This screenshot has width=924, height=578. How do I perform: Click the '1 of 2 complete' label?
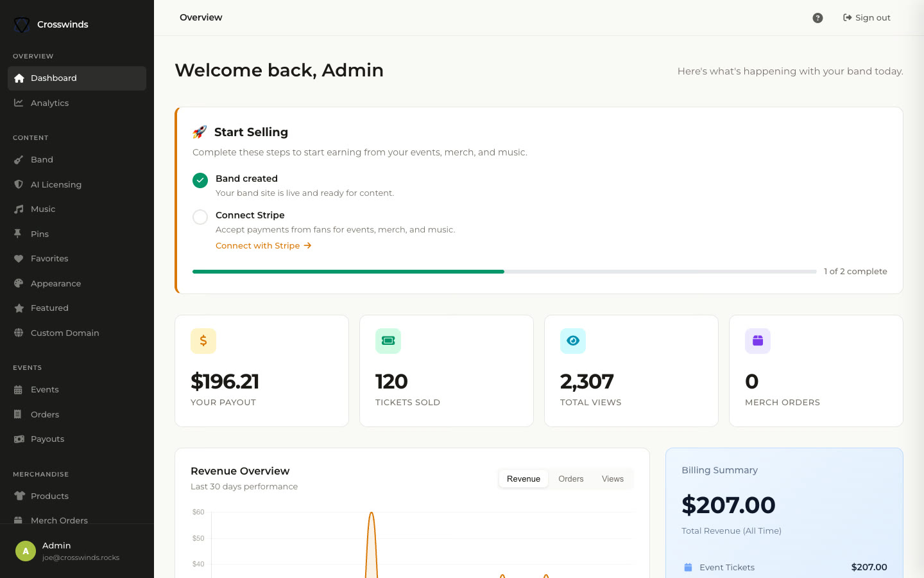pyautogui.click(x=855, y=272)
